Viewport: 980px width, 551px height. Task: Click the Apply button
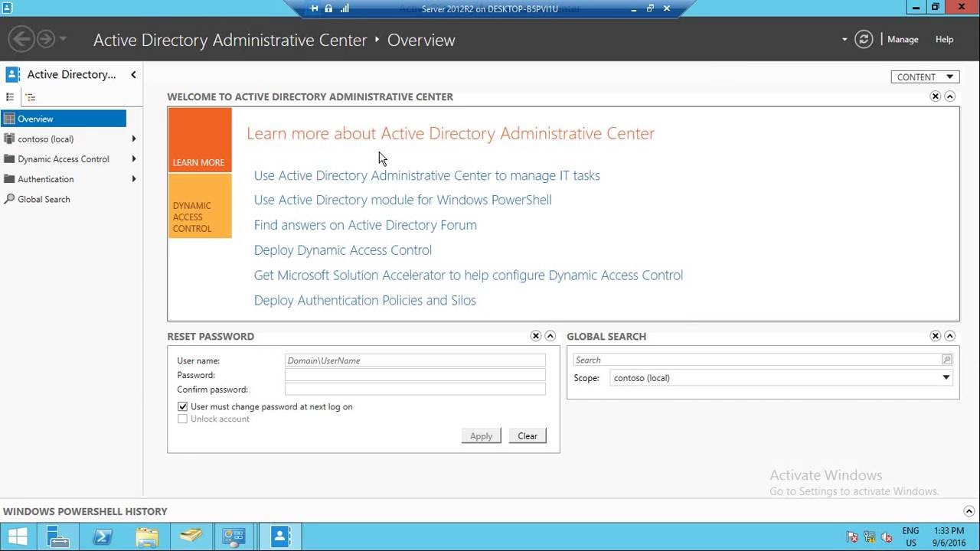[x=481, y=436]
